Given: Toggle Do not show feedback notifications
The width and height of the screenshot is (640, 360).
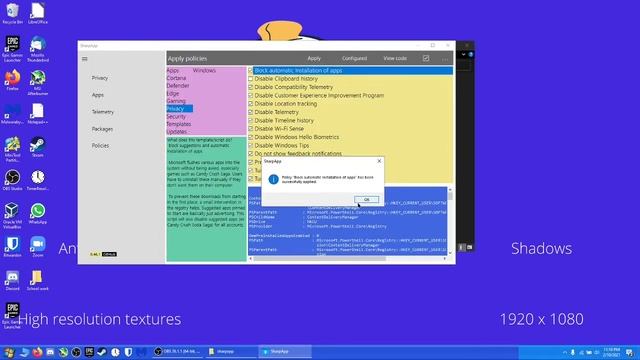Looking at the screenshot, I should point(251,154).
